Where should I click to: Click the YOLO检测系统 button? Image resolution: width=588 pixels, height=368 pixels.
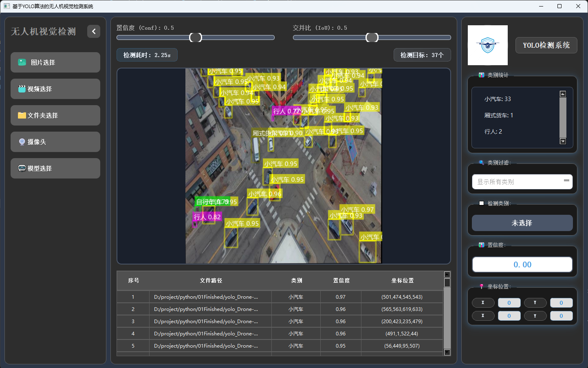pyautogui.click(x=546, y=45)
